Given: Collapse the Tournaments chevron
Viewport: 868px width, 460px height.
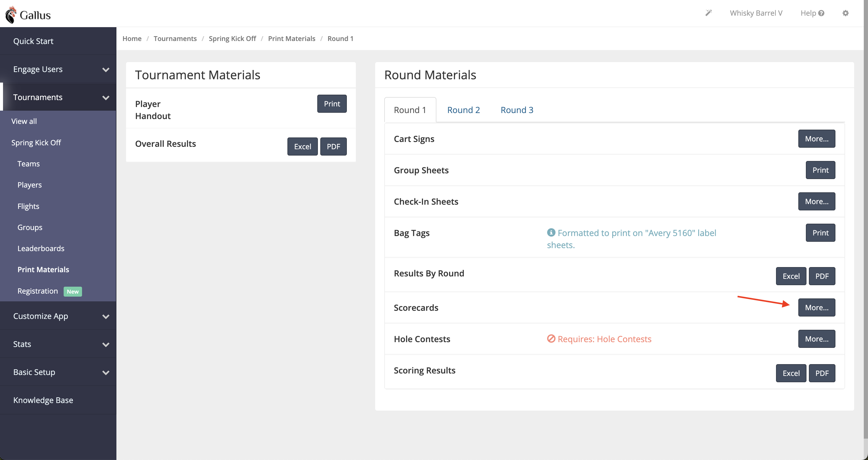Looking at the screenshot, I should (106, 98).
